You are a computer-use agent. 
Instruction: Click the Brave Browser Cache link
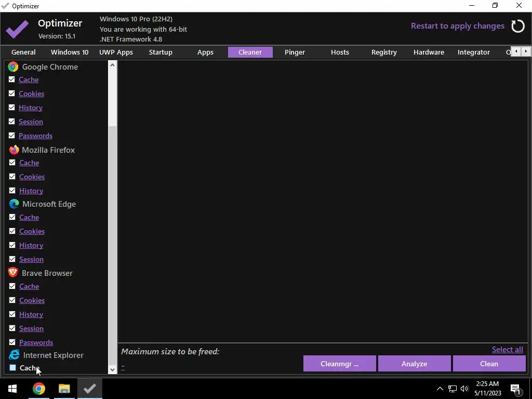[29, 286]
